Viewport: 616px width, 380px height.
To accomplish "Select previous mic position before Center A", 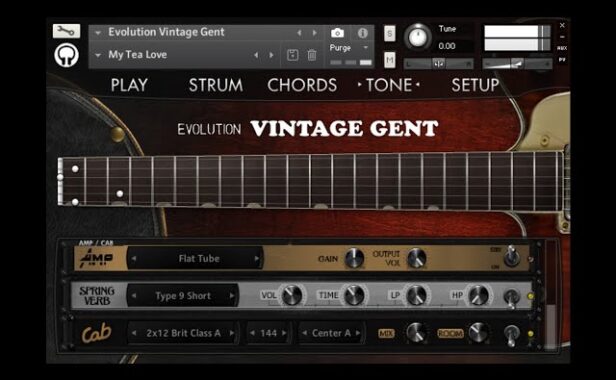I will click(304, 333).
